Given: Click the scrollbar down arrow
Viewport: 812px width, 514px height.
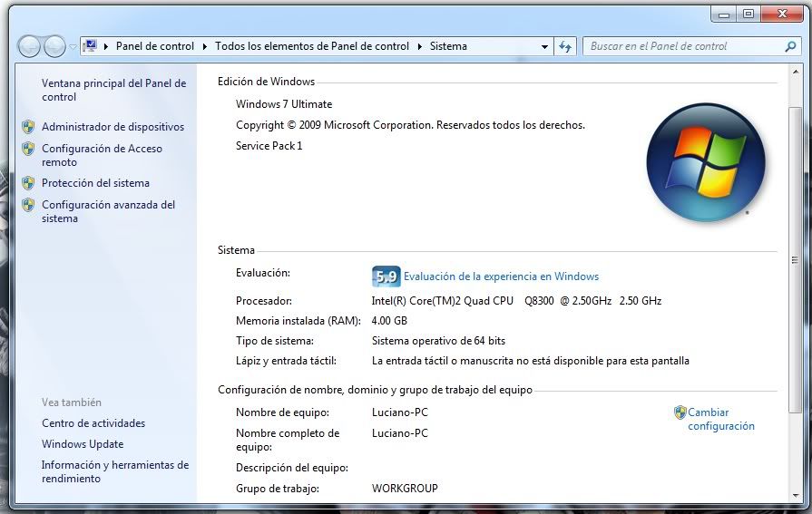Looking at the screenshot, I should [796, 495].
